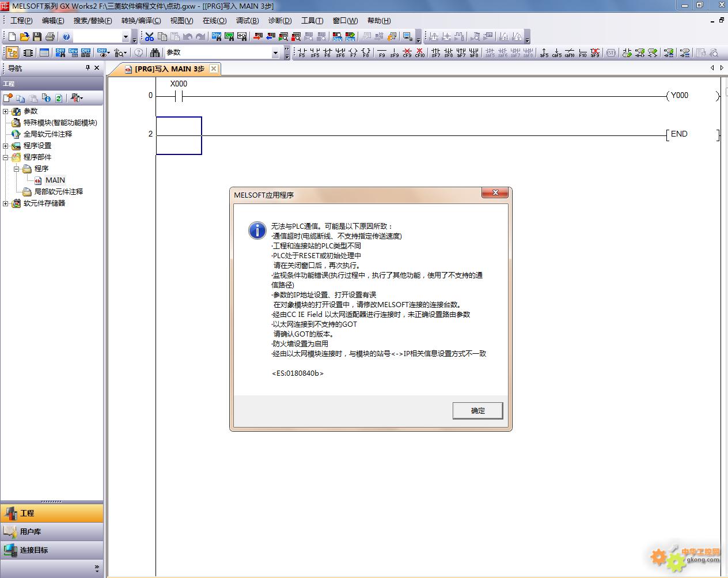Delete horizontal line cF9 tool
The height and width of the screenshot is (578, 728).
click(x=407, y=52)
